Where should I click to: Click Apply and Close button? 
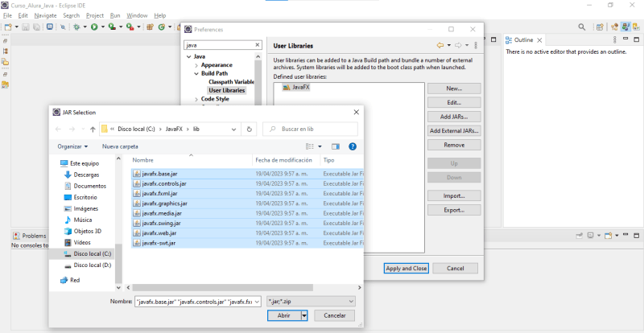pos(407,268)
